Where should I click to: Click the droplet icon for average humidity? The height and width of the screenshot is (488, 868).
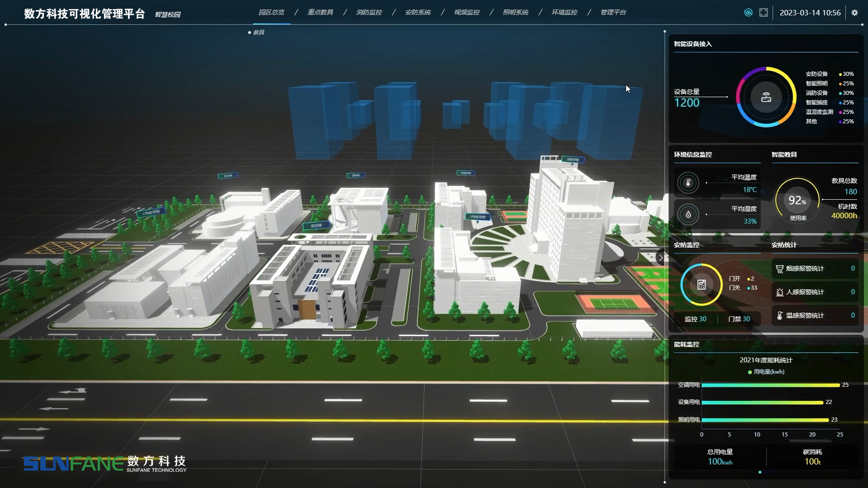(x=688, y=214)
